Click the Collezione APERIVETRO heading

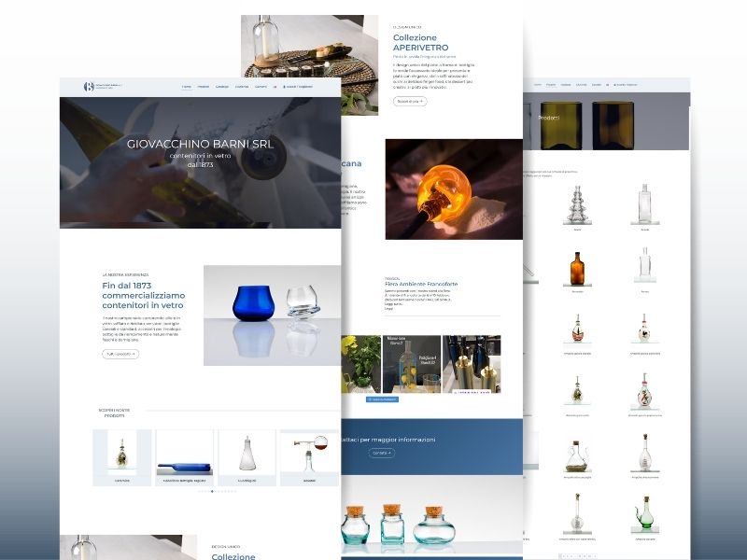pyautogui.click(x=421, y=42)
